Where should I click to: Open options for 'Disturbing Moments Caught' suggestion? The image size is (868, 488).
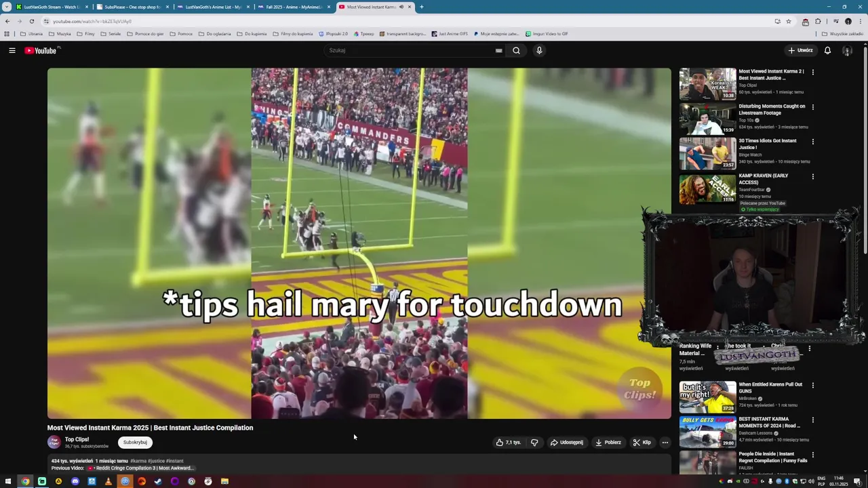tap(812, 107)
